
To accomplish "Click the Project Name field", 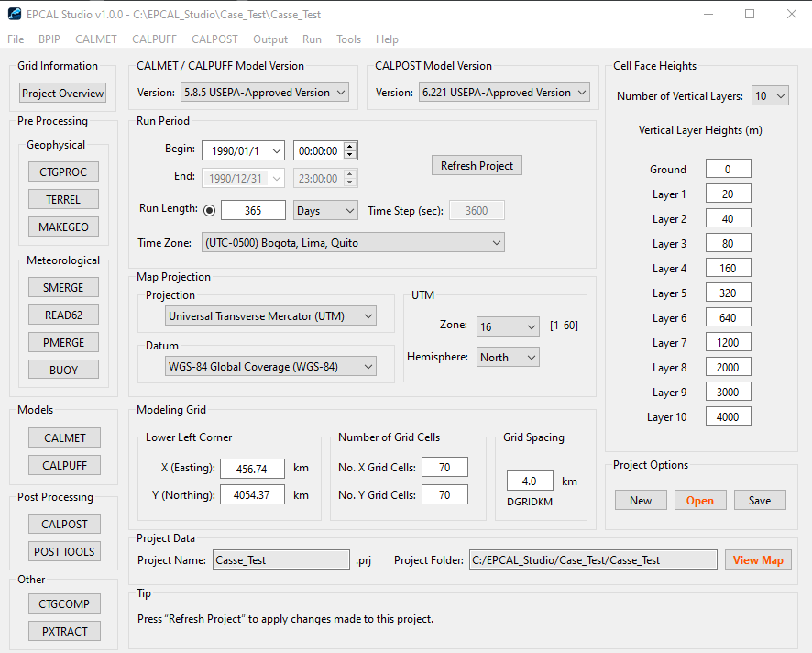I will point(281,559).
